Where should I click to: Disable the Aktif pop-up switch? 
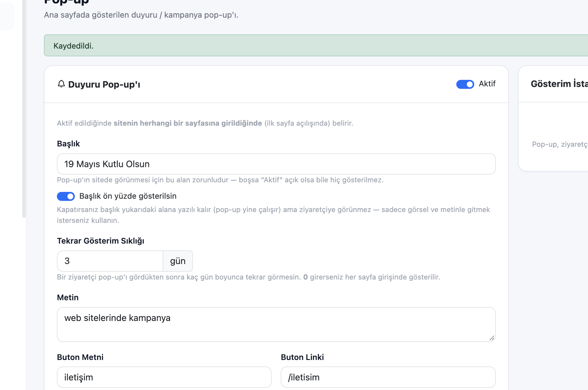pyautogui.click(x=465, y=84)
